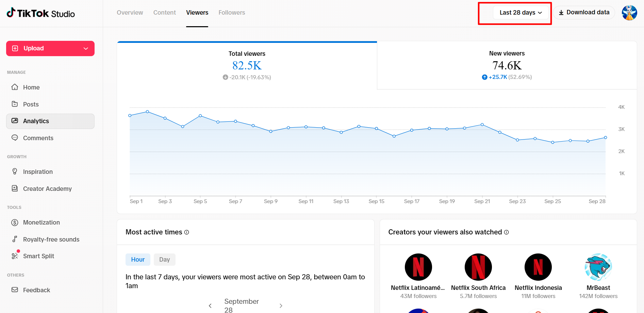Open Smart Split scissors icon
This screenshot has width=644, height=313.
coord(15,256)
